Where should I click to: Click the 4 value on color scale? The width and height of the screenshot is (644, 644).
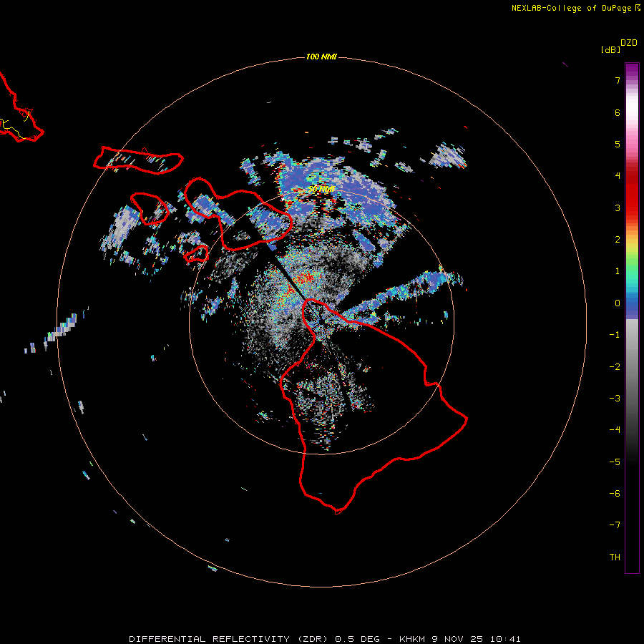618,176
